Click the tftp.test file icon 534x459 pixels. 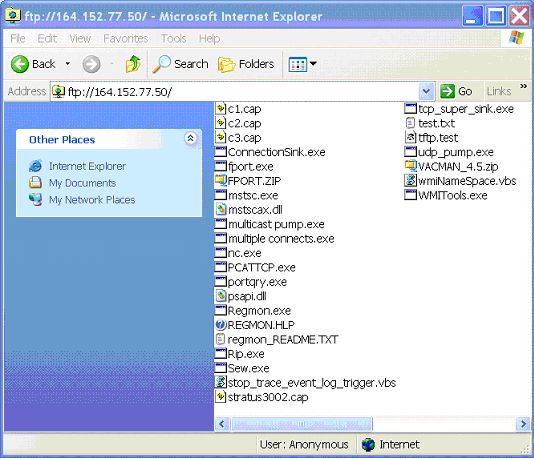[x=410, y=137]
